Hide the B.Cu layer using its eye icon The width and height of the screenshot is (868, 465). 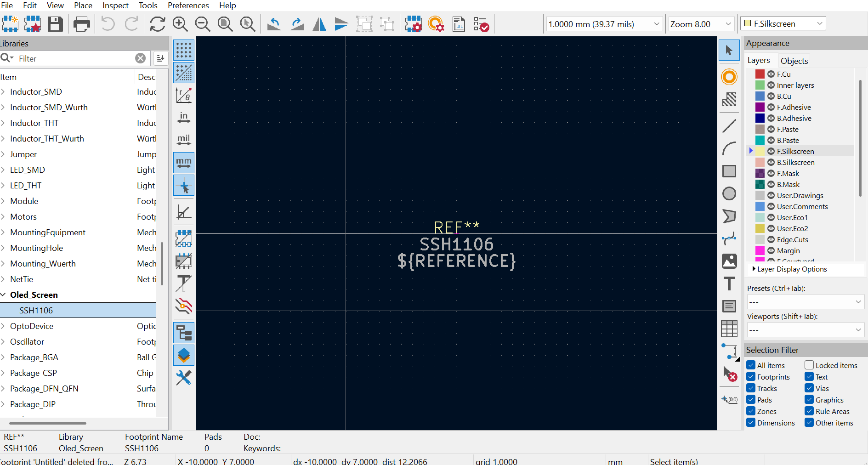coord(771,96)
